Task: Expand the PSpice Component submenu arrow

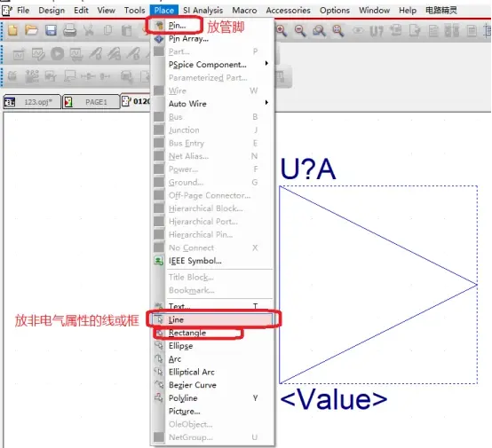Action: click(266, 64)
